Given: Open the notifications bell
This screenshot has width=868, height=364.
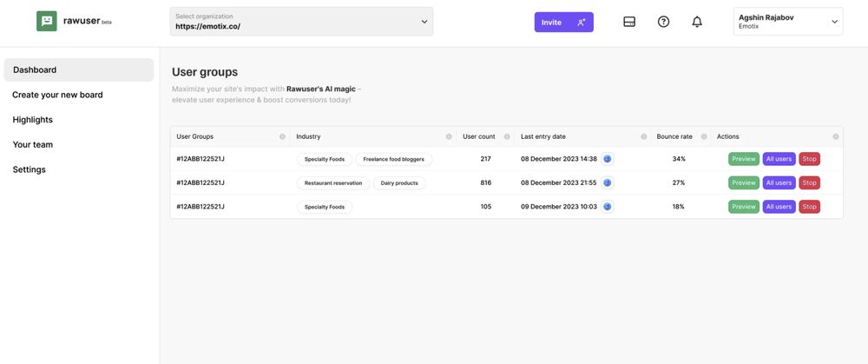Looking at the screenshot, I should (697, 22).
